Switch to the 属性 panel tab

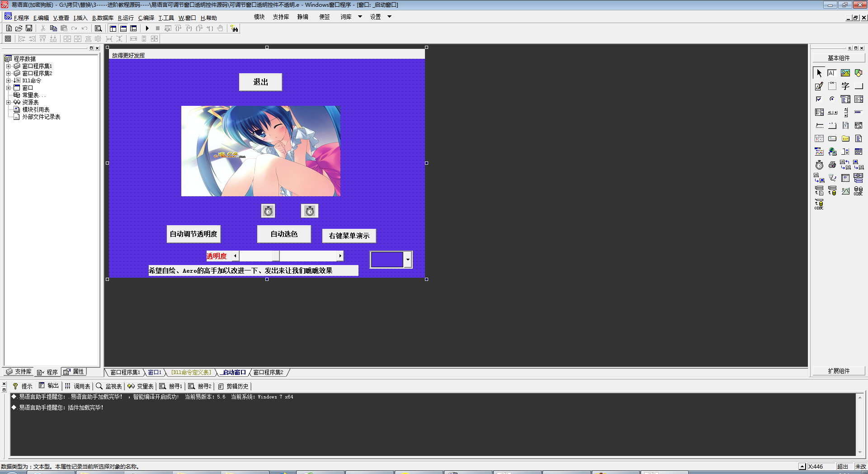[x=74, y=372]
